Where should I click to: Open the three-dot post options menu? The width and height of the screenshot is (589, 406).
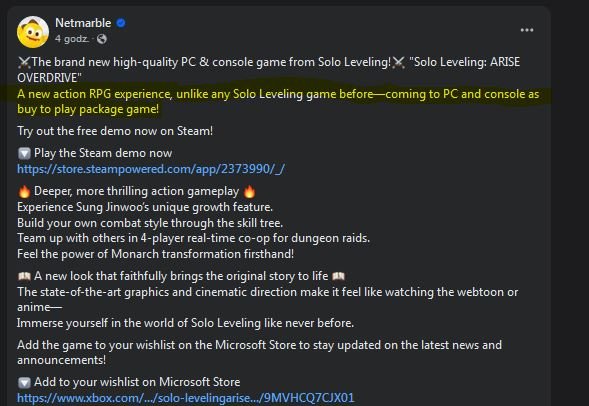(x=527, y=30)
